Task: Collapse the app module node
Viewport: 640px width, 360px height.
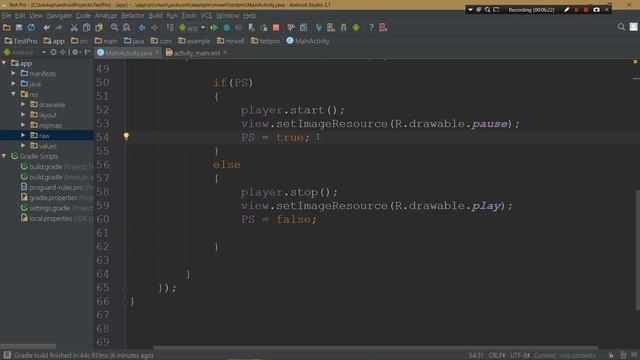Action: coord(4,63)
